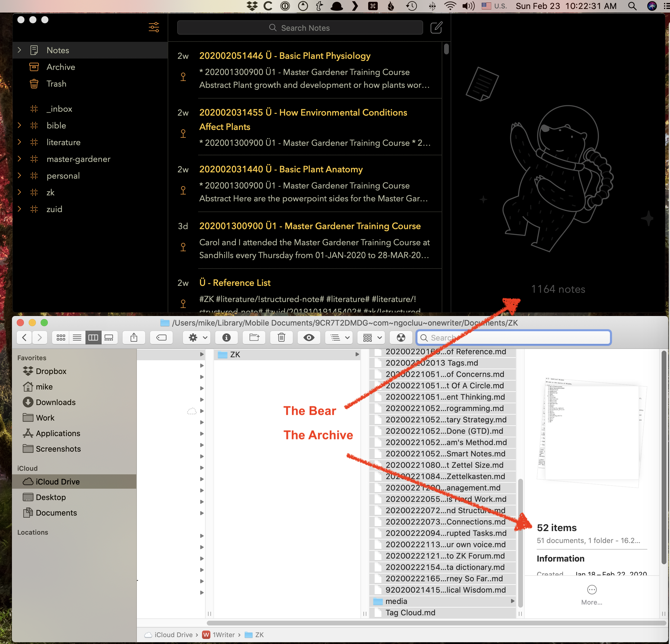Select iCloud Drive in Finder sidebar
This screenshot has width=670, height=644.
74,482
